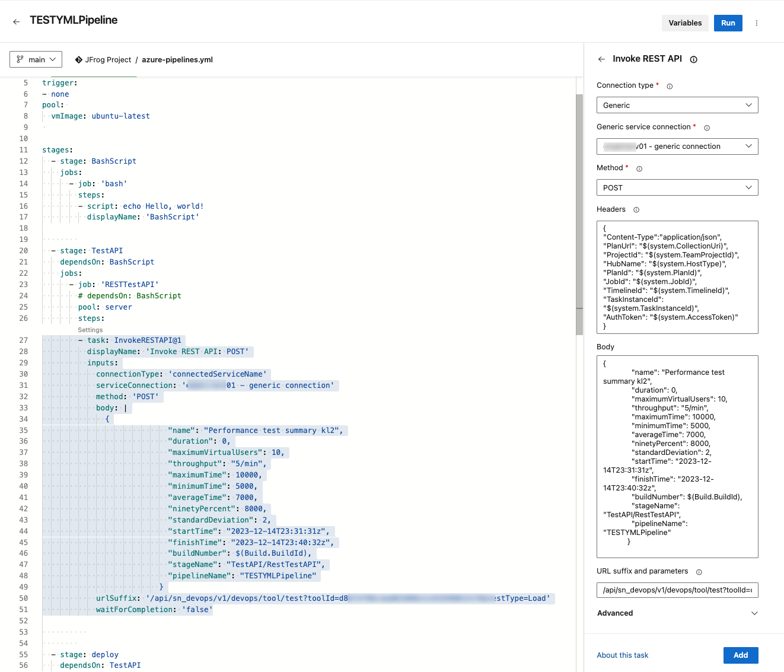The width and height of the screenshot is (784, 672).
Task: Go back using the arrow beside TESTYMLPipeline
Action: (16, 21)
